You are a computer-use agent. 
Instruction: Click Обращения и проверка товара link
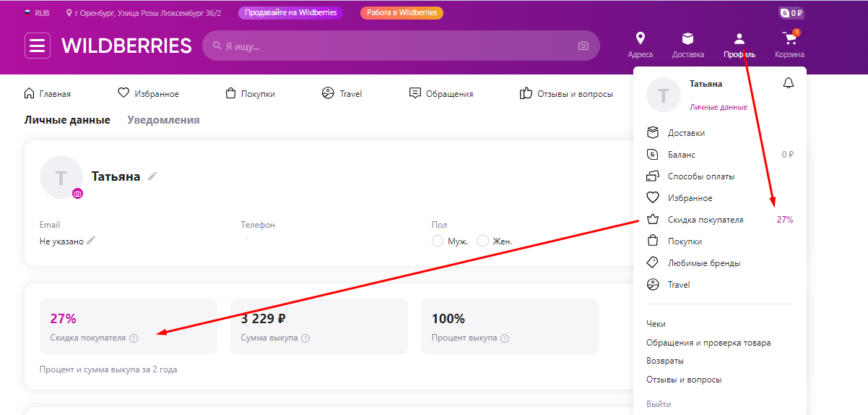pos(708,343)
